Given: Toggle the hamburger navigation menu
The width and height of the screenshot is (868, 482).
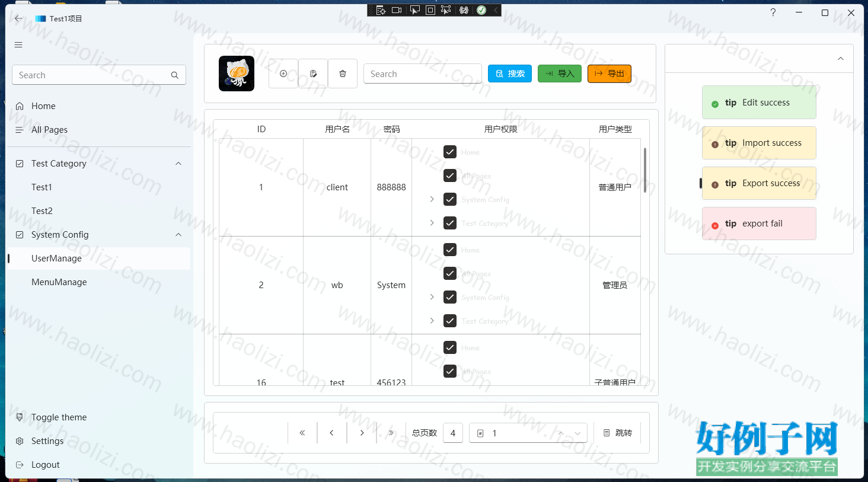Looking at the screenshot, I should click(18, 45).
